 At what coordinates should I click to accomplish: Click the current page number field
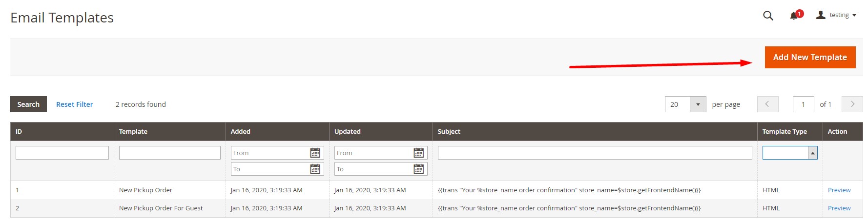tap(803, 104)
